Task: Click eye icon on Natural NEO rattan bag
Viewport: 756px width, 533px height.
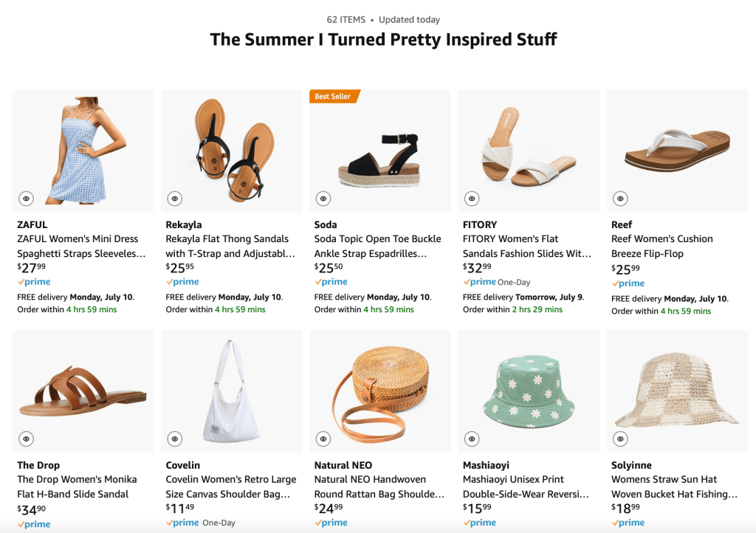Action: 323,439
